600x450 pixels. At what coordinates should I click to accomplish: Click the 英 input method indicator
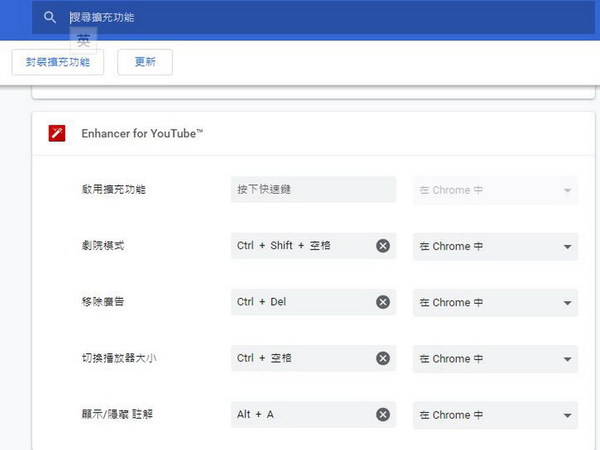coord(83,41)
